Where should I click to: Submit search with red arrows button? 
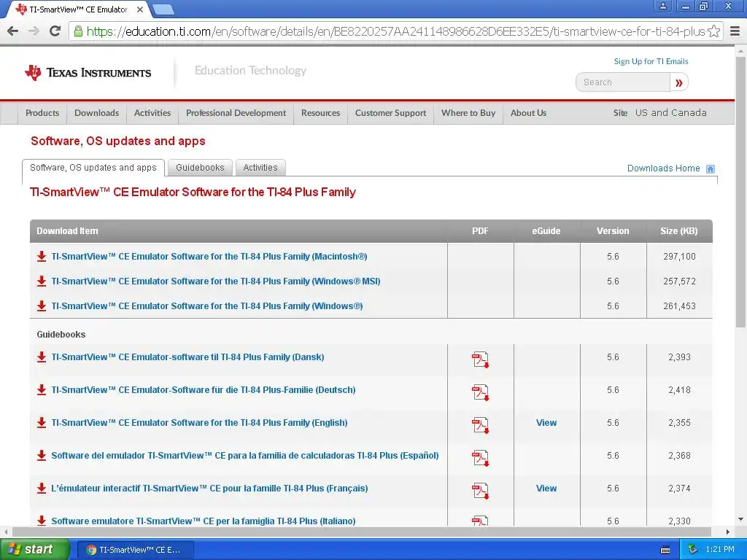(x=679, y=82)
